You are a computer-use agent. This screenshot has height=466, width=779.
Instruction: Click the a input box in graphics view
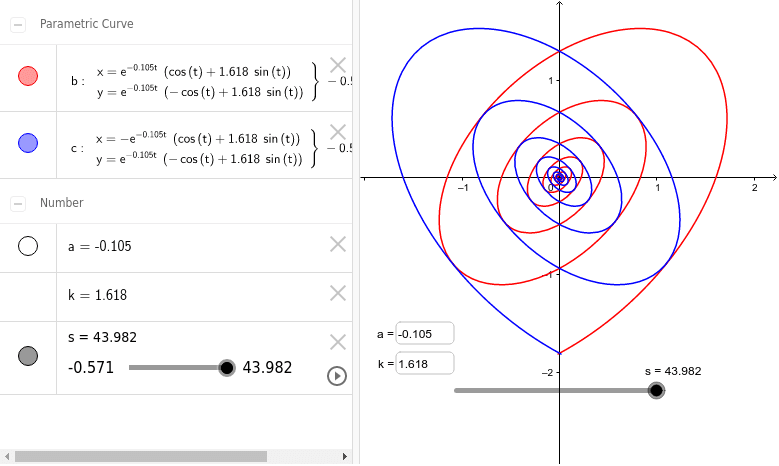pyautogui.click(x=425, y=333)
